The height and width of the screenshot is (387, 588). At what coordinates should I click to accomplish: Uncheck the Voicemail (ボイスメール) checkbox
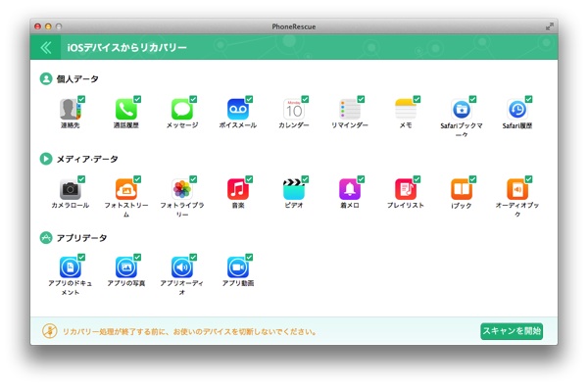(x=249, y=99)
